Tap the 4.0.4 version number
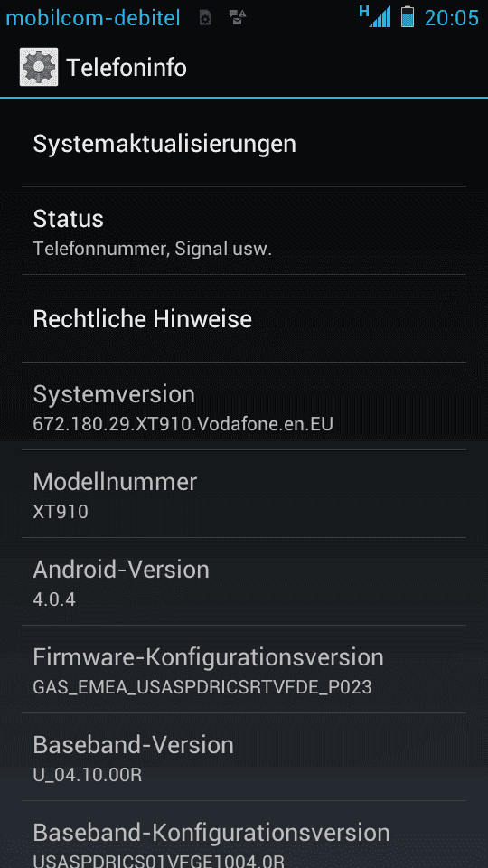 54,599
